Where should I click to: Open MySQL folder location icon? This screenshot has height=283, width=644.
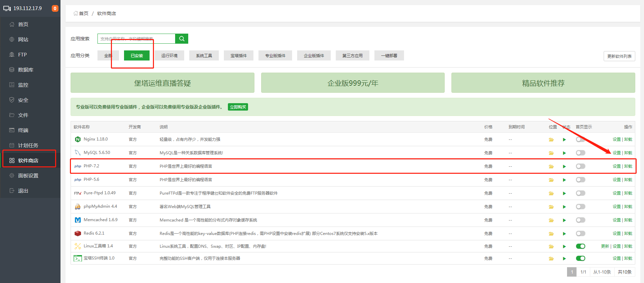(551, 153)
